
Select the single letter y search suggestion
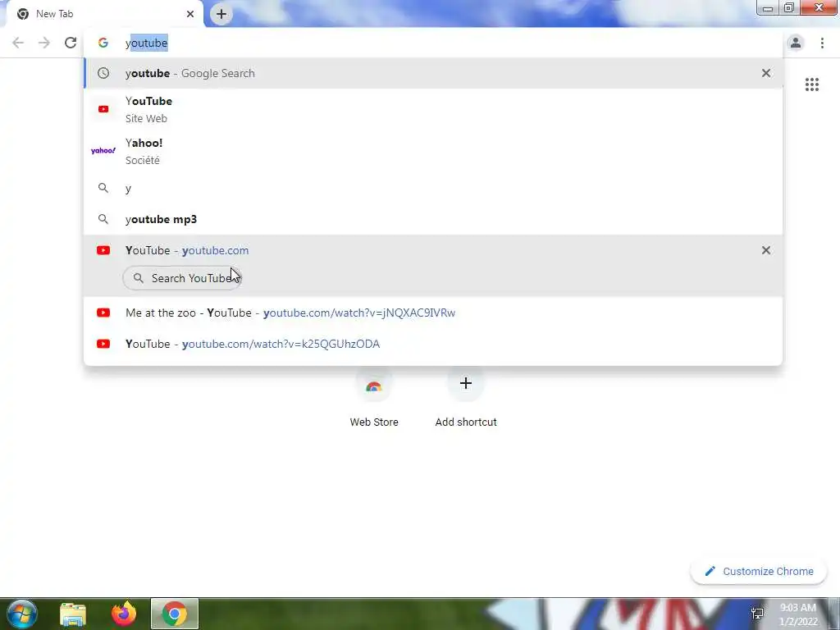[433, 188]
